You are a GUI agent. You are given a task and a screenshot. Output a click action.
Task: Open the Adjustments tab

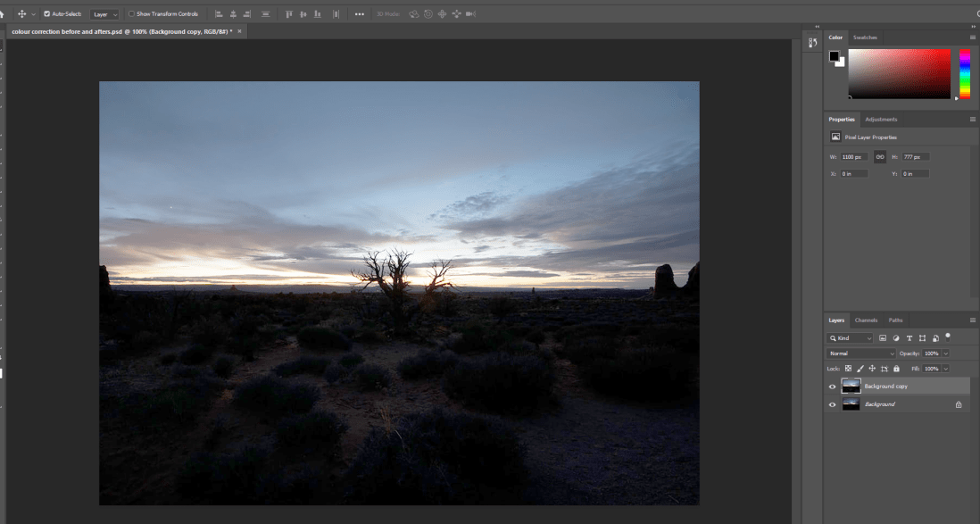coord(881,119)
